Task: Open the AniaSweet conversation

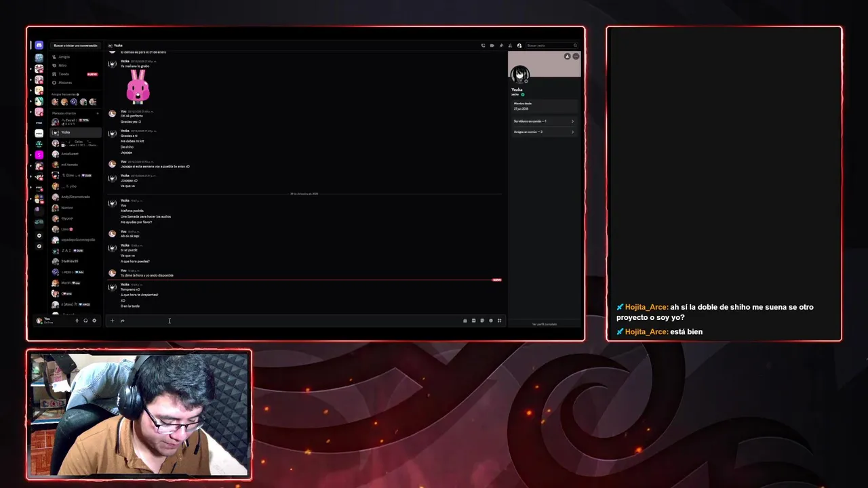Action: (x=76, y=154)
